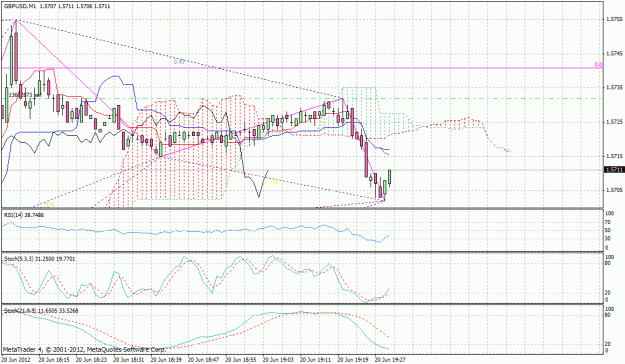Click the Stoch(21,8,4) indicator label
The height and width of the screenshot is (364, 625).
tap(41, 310)
